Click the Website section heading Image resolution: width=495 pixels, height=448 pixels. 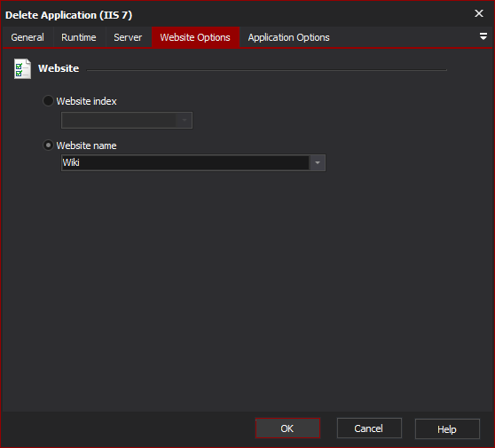coord(59,68)
